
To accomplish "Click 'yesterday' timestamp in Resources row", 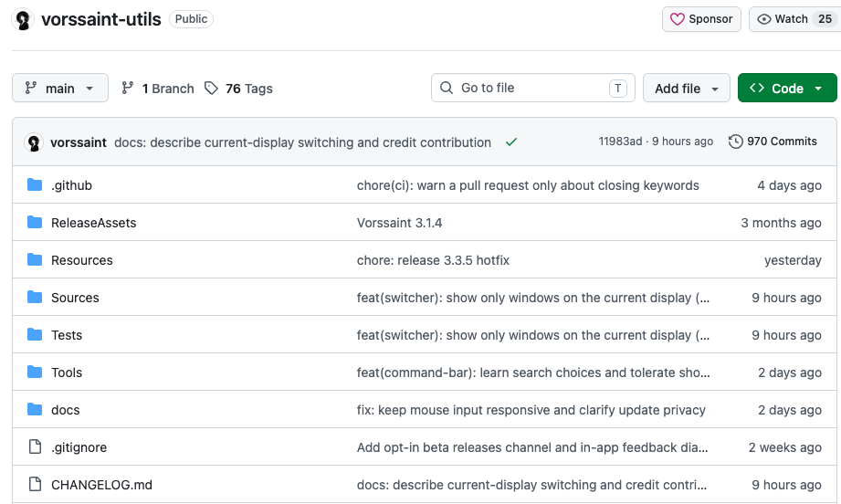I will click(x=793, y=260).
